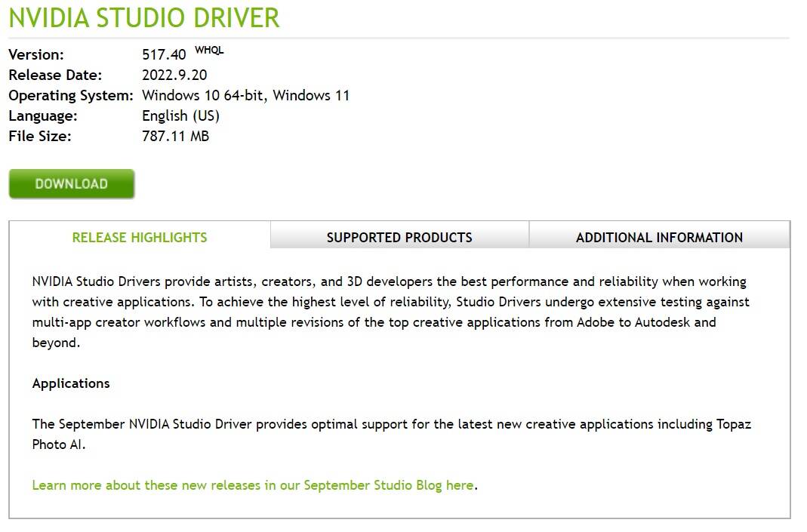The width and height of the screenshot is (807, 532).
Task: Click the WHQL certification label
Action: [209, 50]
